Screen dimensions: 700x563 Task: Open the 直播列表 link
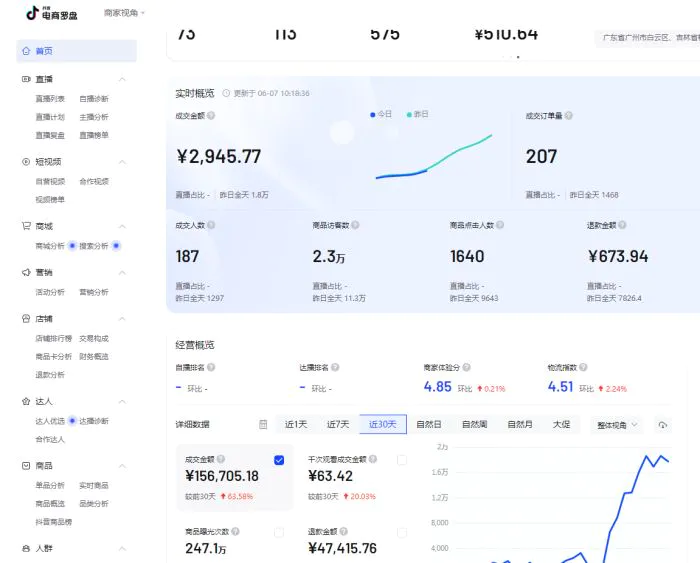click(50, 99)
